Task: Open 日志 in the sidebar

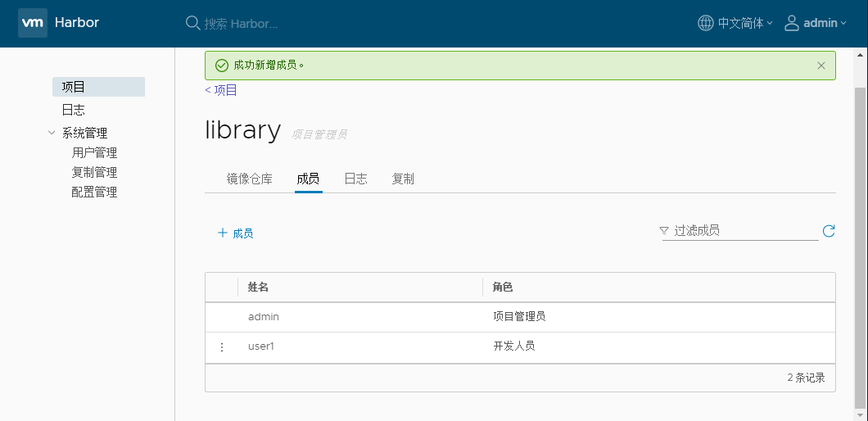Action: 74,110
